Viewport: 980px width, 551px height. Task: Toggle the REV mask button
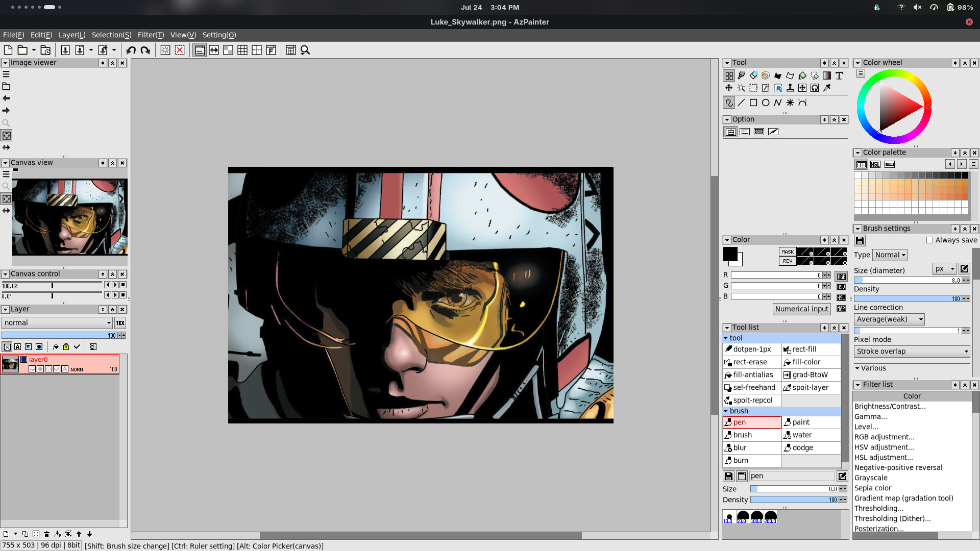pos(788,261)
